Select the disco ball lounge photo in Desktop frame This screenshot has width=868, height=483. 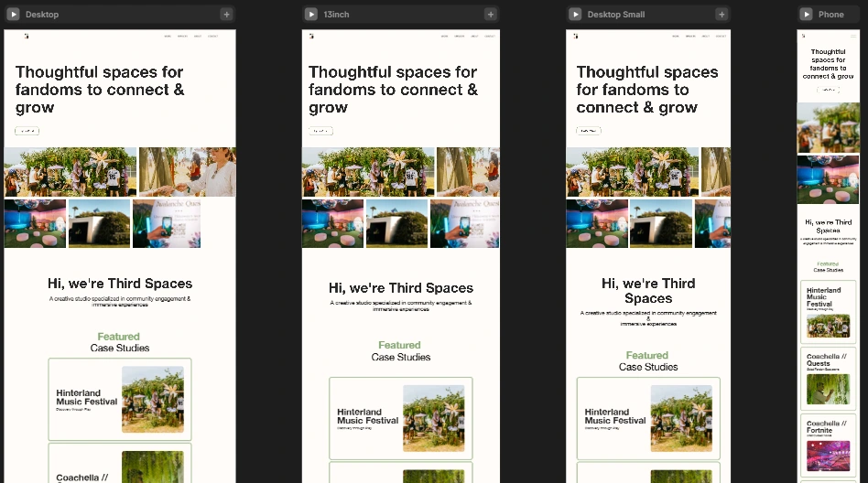click(x=35, y=223)
